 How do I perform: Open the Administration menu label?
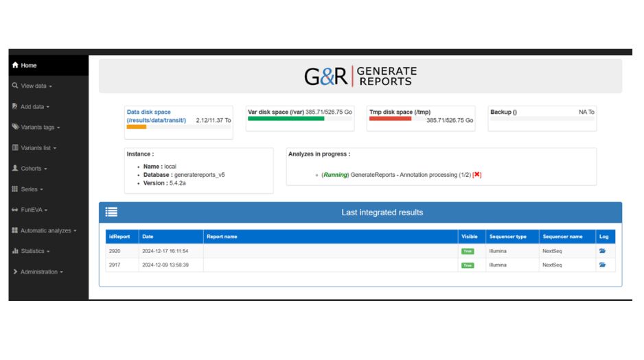pos(39,272)
